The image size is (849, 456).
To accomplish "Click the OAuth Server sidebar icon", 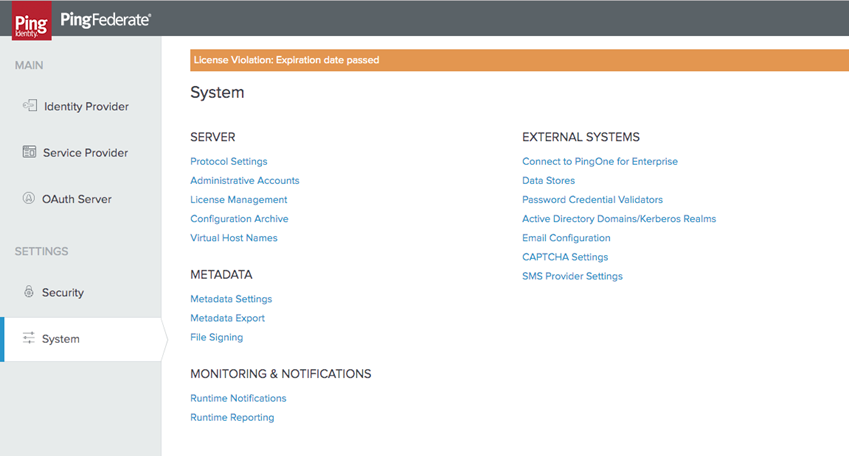I will coord(29,198).
